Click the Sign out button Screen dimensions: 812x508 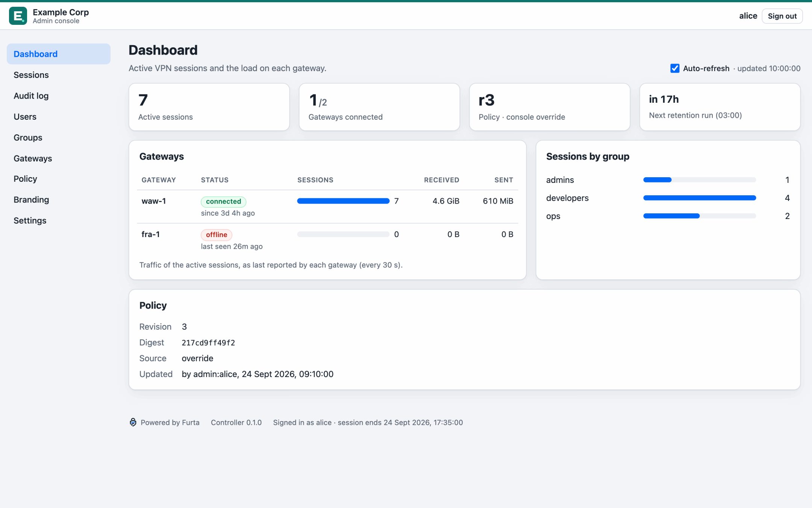(782, 16)
